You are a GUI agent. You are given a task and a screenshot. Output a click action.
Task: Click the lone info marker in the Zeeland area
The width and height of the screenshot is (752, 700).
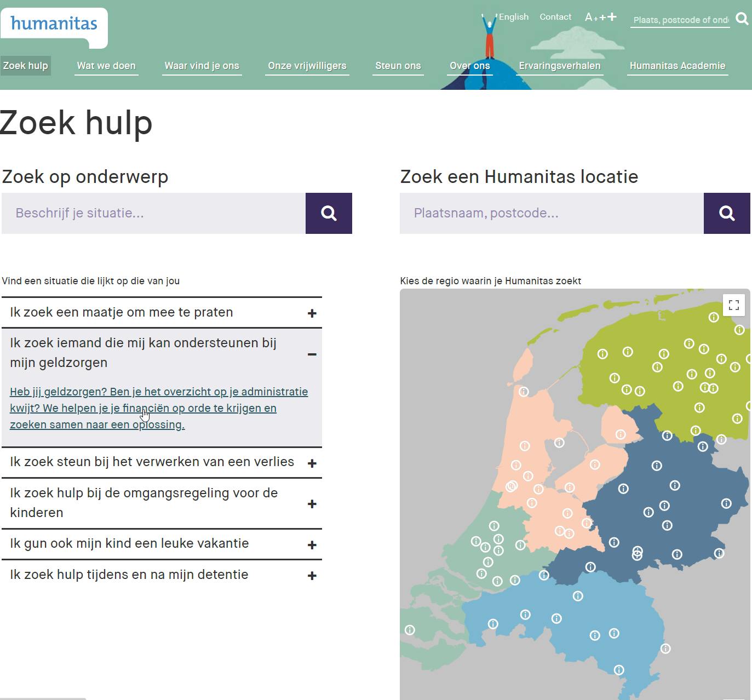(410, 630)
